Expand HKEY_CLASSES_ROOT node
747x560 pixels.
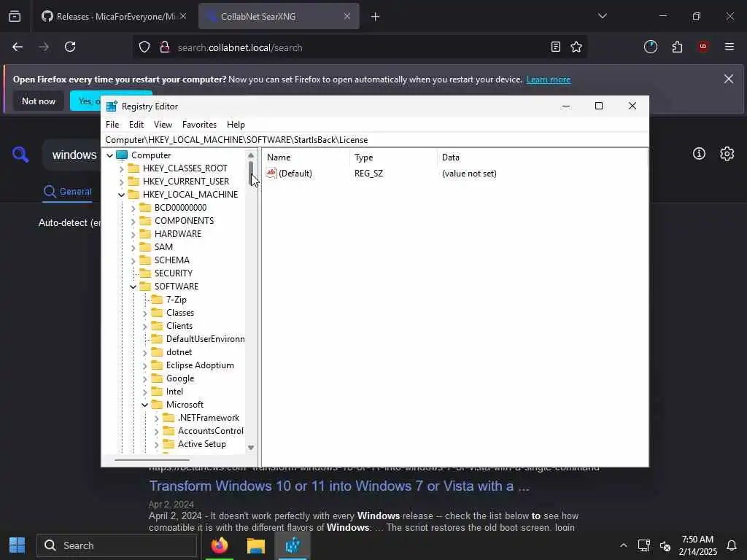(122, 168)
